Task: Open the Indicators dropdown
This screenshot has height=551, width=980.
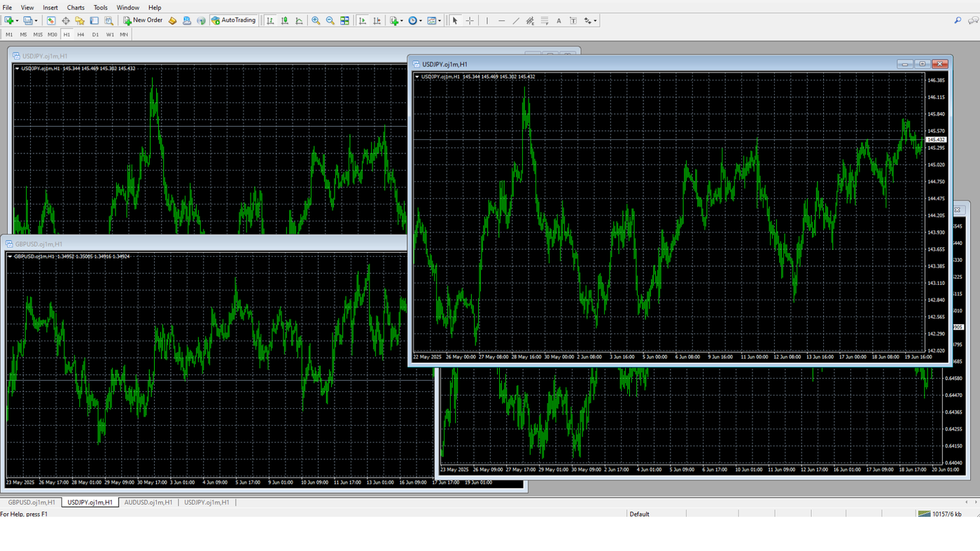Action: coord(394,20)
